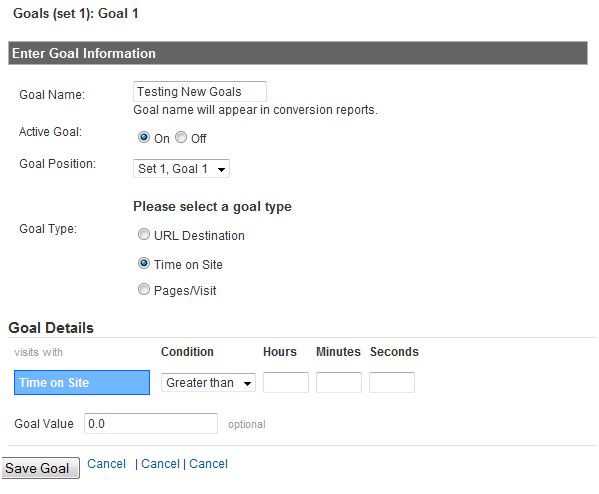Click the blue Time on Site box
This screenshot has height=494, width=599.
tap(82, 382)
